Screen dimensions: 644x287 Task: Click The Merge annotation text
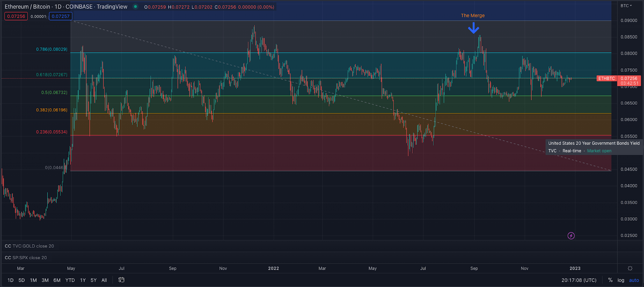click(x=473, y=16)
